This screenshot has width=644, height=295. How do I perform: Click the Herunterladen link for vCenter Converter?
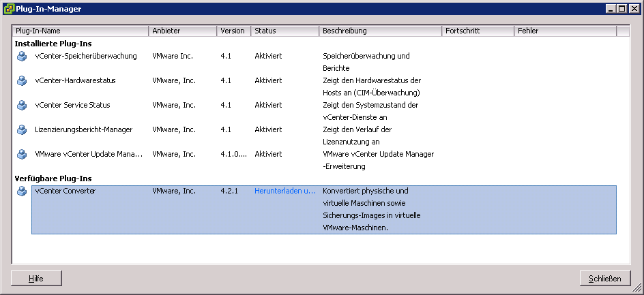point(285,191)
